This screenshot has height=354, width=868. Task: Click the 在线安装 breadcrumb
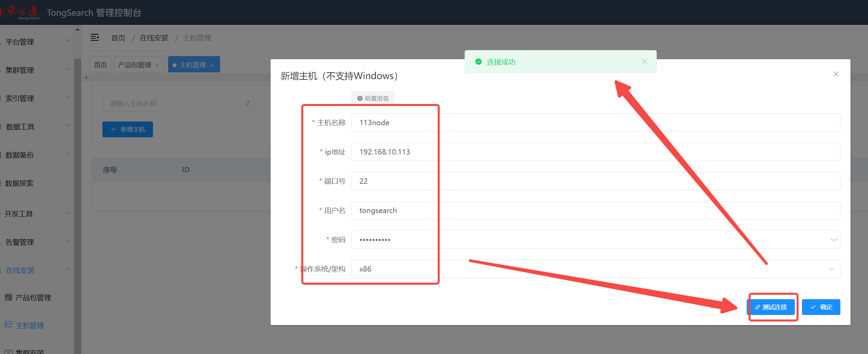point(154,38)
